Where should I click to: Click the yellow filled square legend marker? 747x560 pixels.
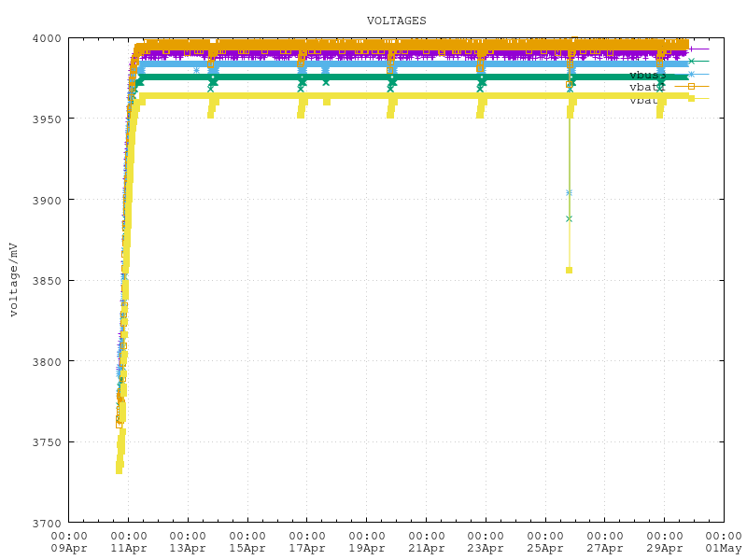pos(691,98)
